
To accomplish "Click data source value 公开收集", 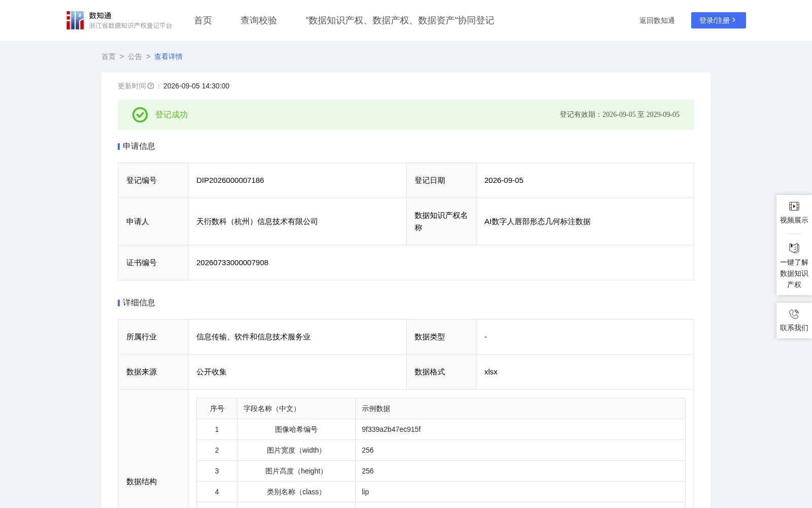I will 212,372.
